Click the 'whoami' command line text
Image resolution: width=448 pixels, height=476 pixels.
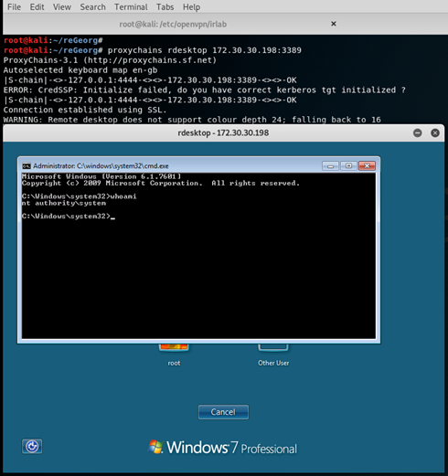click(x=80, y=196)
